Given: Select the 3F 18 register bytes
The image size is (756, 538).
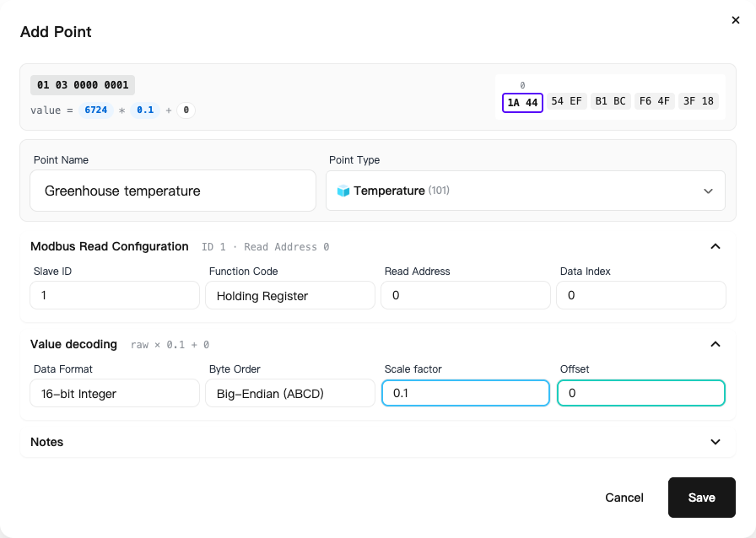Looking at the screenshot, I should coord(698,101).
